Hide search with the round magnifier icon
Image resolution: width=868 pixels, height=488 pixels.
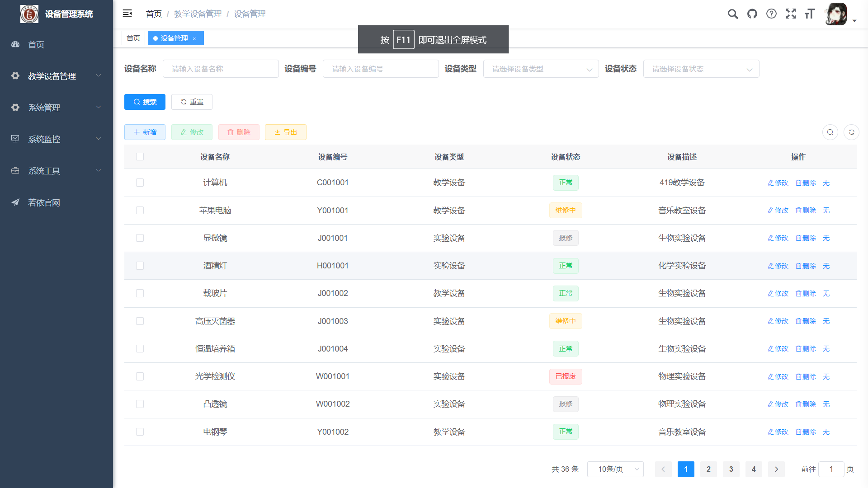click(x=830, y=132)
